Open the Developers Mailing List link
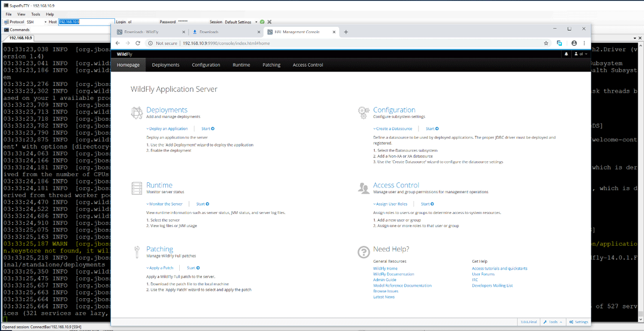This screenshot has width=644, height=331. point(492,285)
